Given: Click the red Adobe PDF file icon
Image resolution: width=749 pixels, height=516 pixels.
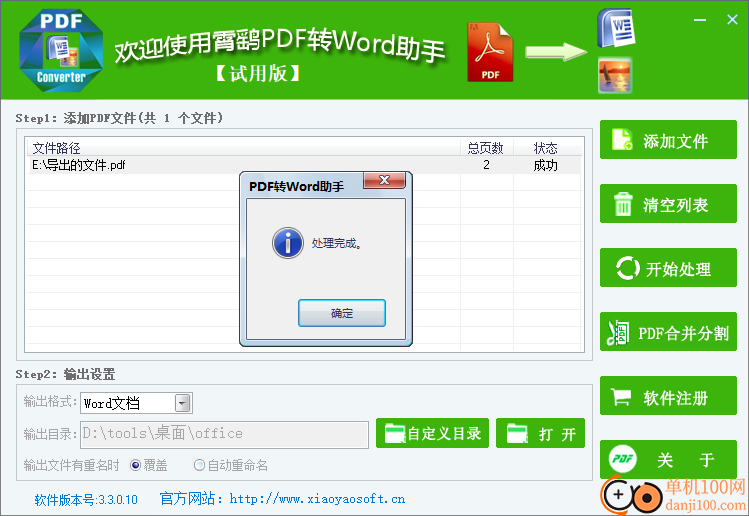Looking at the screenshot, I should tap(490, 53).
